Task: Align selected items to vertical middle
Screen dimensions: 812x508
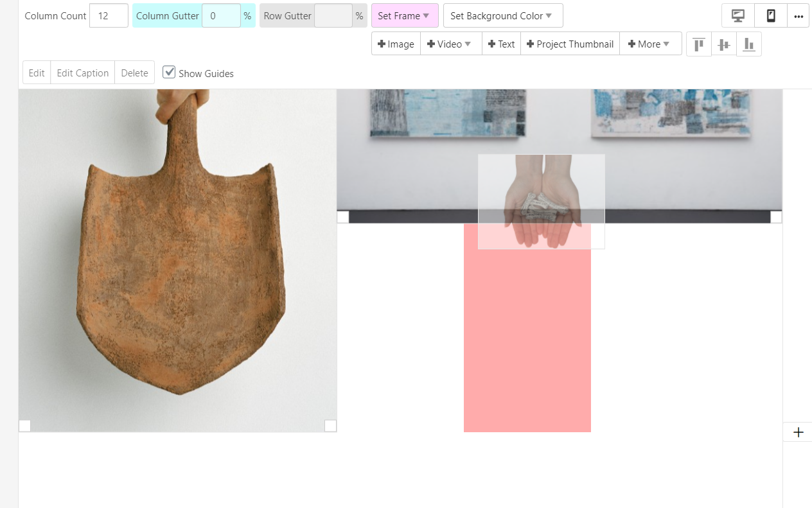Action: click(724, 44)
